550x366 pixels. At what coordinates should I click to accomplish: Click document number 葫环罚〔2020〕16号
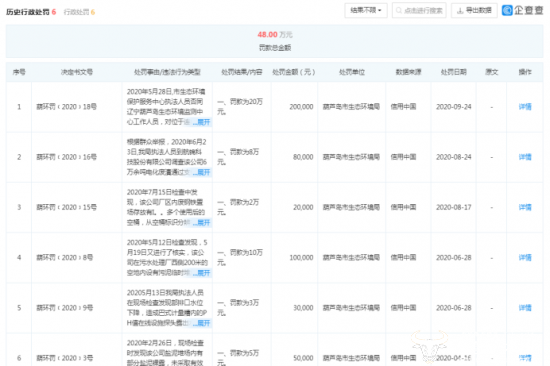[67, 157]
